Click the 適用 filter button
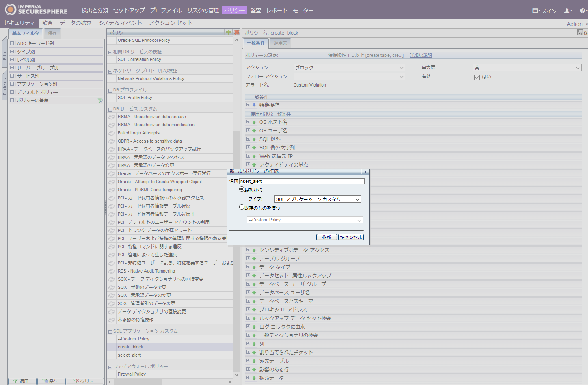 22,381
